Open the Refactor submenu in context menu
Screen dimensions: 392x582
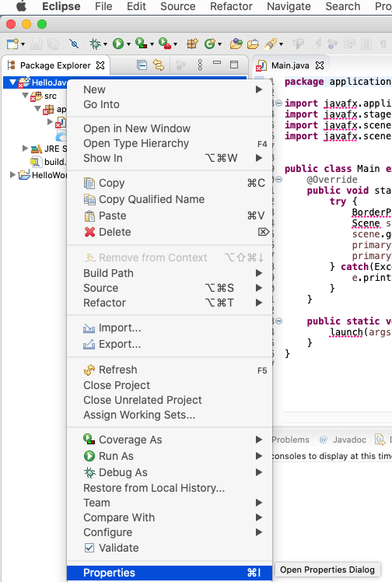click(x=169, y=303)
